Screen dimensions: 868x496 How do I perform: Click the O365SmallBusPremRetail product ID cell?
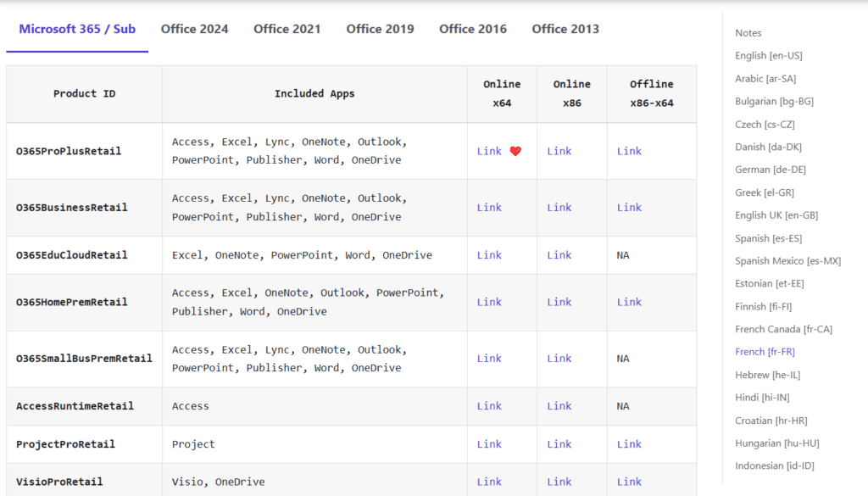84,359
